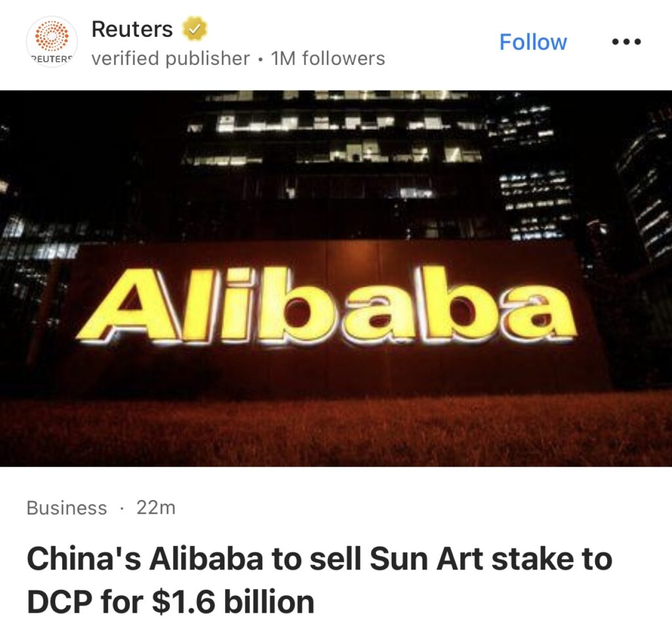
Task: Click the dot between Business and 22m
Action: click(121, 508)
